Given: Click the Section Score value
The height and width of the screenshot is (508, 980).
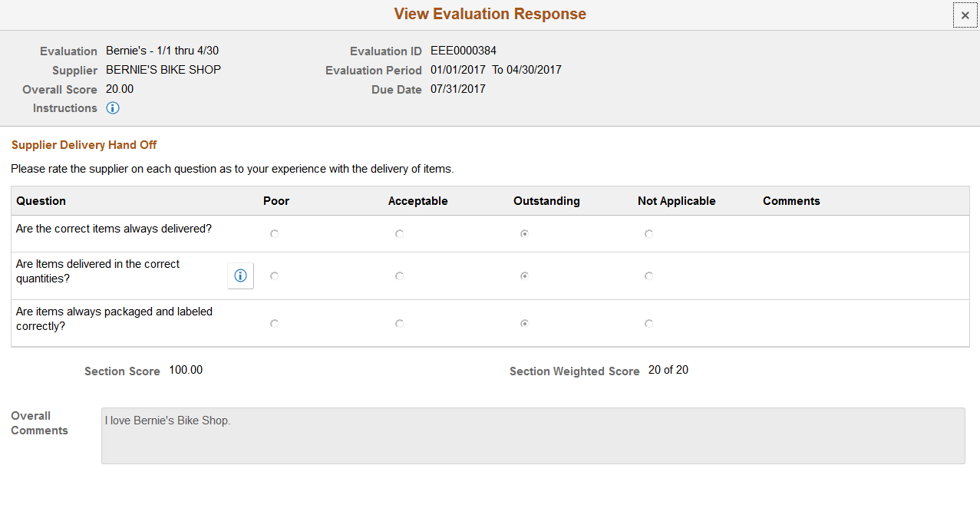Looking at the screenshot, I should [x=185, y=370].
